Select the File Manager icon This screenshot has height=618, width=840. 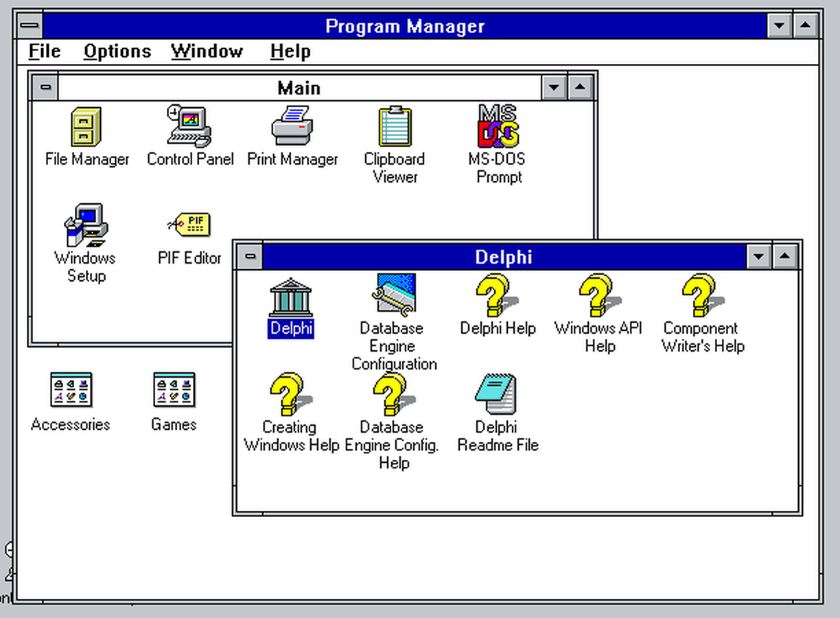tap(86, 128)
